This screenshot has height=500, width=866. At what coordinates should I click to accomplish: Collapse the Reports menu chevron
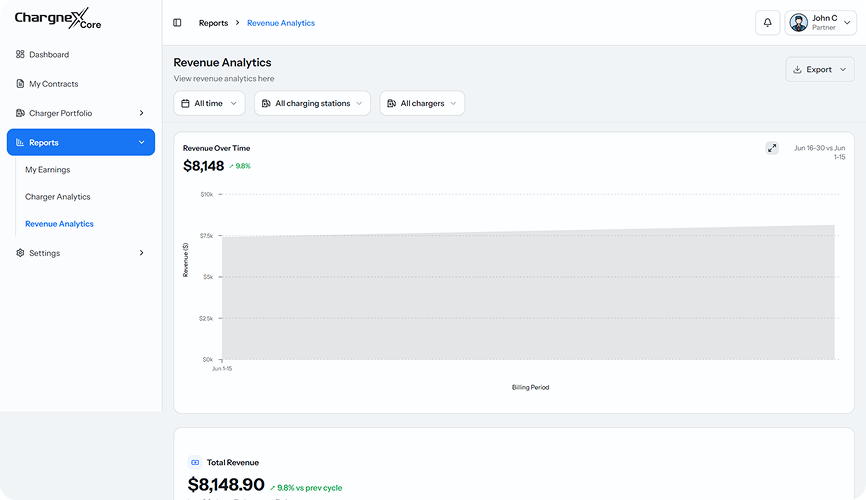click(x=141, y=142)
